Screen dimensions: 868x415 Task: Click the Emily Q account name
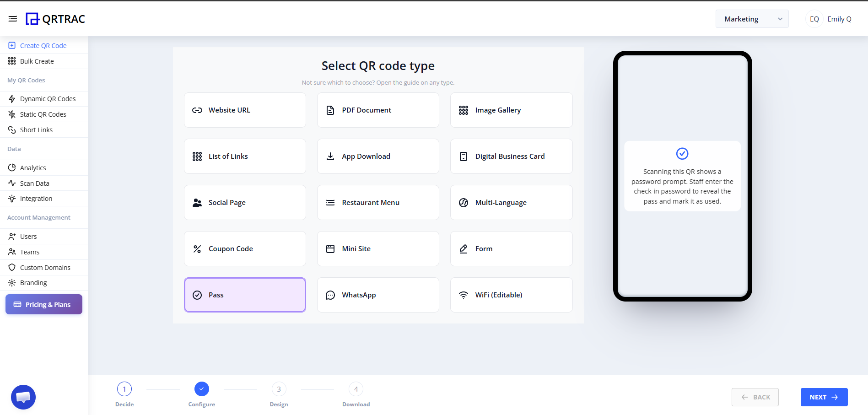point(839,19)
